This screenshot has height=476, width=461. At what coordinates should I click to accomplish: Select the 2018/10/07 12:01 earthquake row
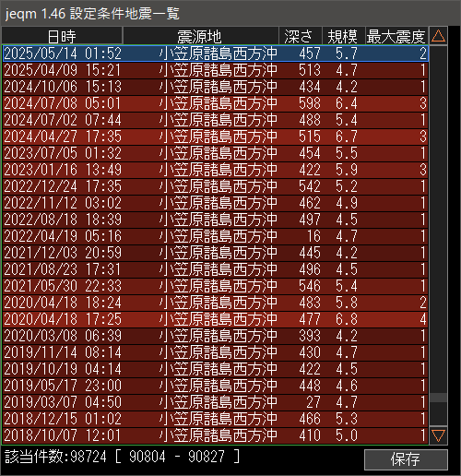click(216, 435)
